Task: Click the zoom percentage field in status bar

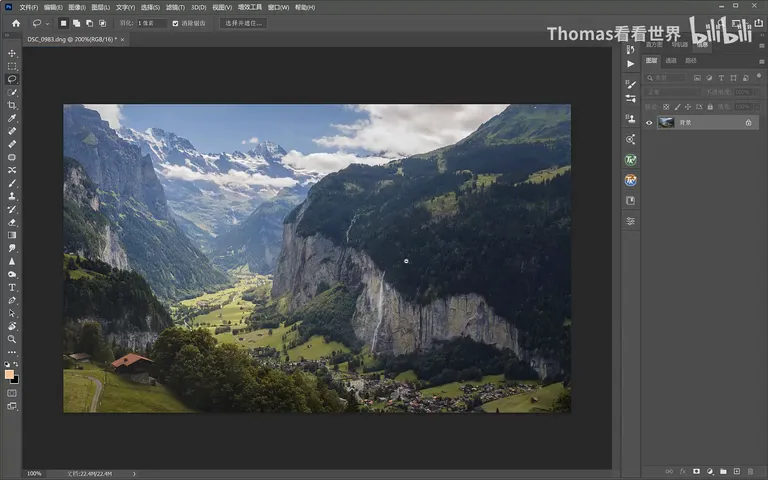Action: [x=34, y=474]
